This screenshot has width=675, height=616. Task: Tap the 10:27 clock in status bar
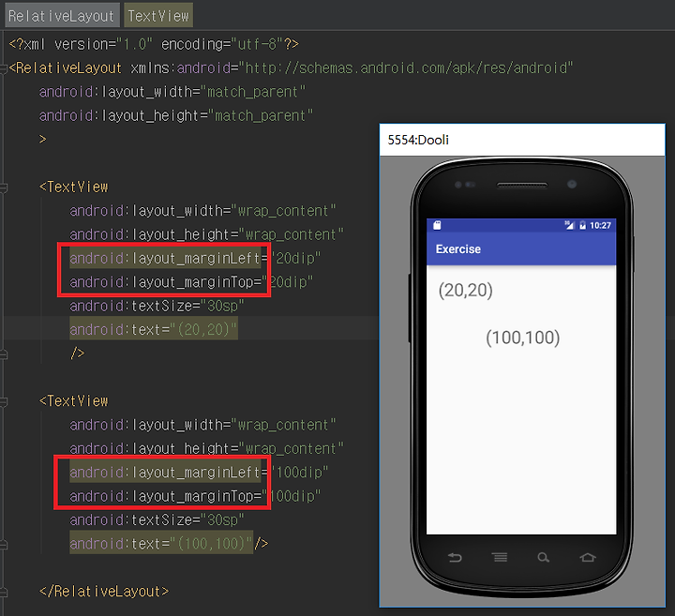[x=601, y=225]
